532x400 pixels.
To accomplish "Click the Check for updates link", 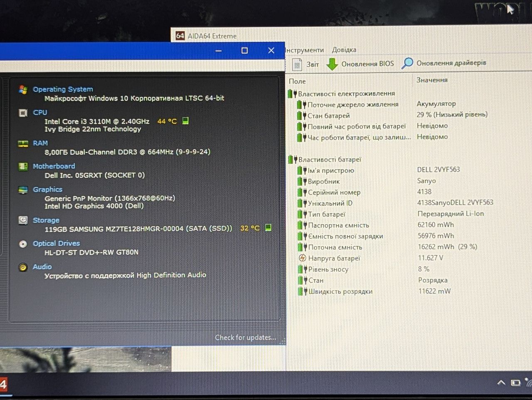I will point(245,337).
